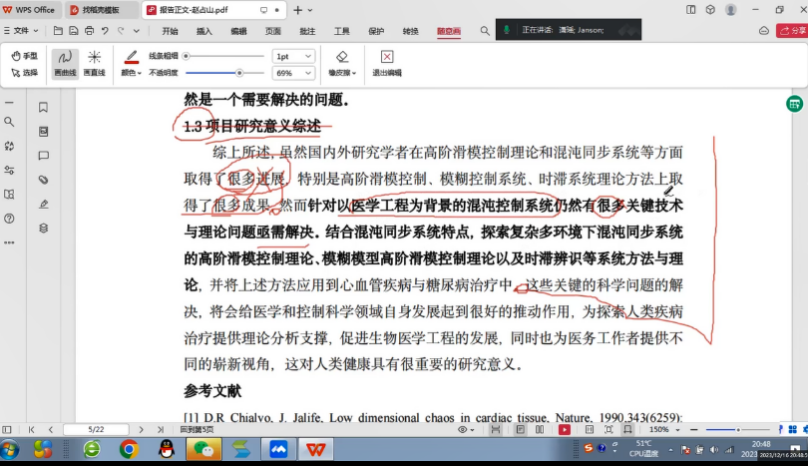Image resolution: width=808 pixels, height=466 pixels.
Task: Open the Insert (插入) ribbon tab
Action: click(204, 31)
